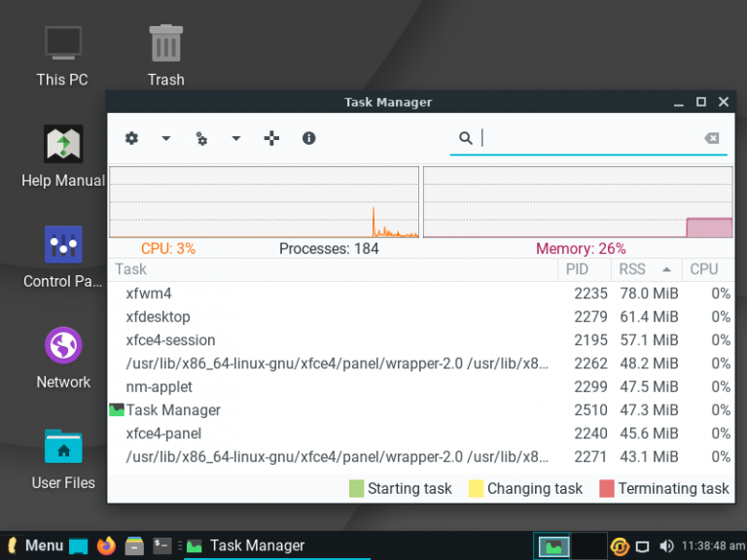Open the Control Panel desktop icon
The height and width of the screenshot is (560, 747).
click(63, 257)
